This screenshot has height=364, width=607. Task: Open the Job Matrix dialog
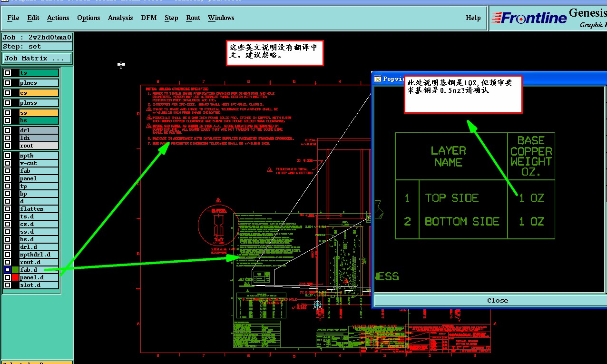point(37,58)
